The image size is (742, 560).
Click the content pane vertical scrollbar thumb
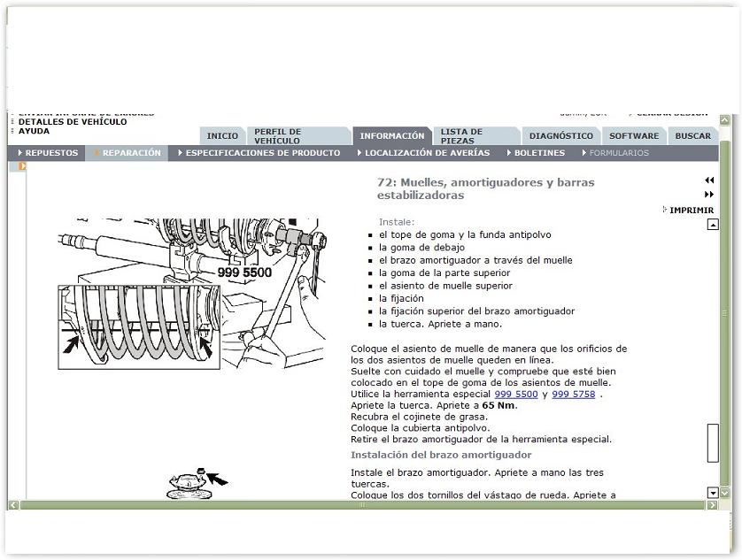713,442
